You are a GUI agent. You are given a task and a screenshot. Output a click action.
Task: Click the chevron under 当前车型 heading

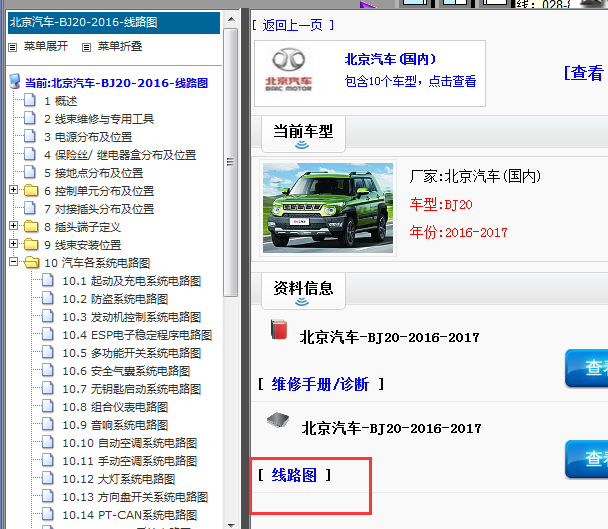pyautogui.click(x=302, y=145)
